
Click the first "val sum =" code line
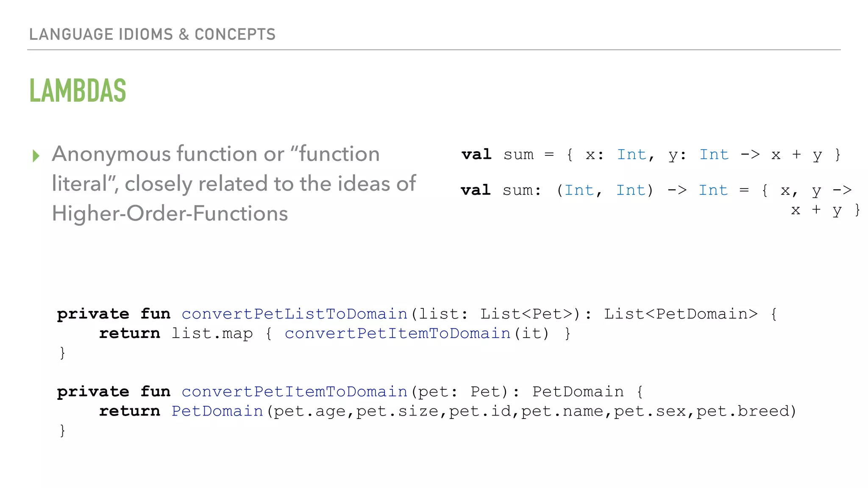coord(651,155)
